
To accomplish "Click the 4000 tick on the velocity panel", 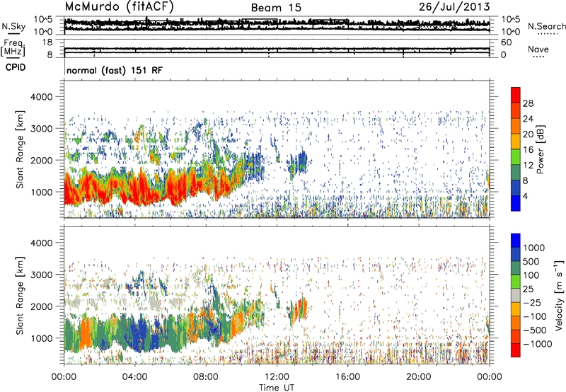I will (41, 243).
